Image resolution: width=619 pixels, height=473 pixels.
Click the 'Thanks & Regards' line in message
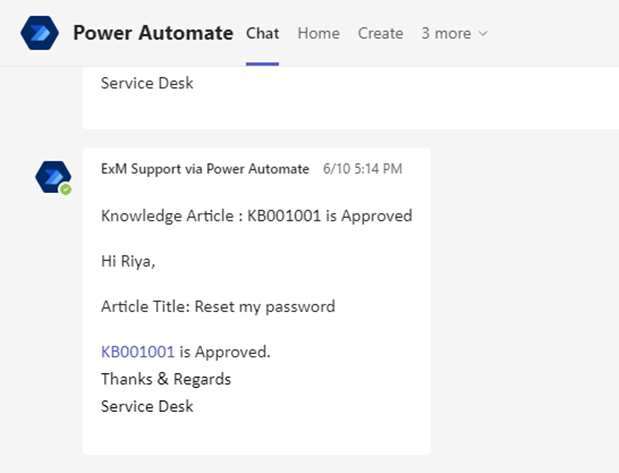[166, 379]
